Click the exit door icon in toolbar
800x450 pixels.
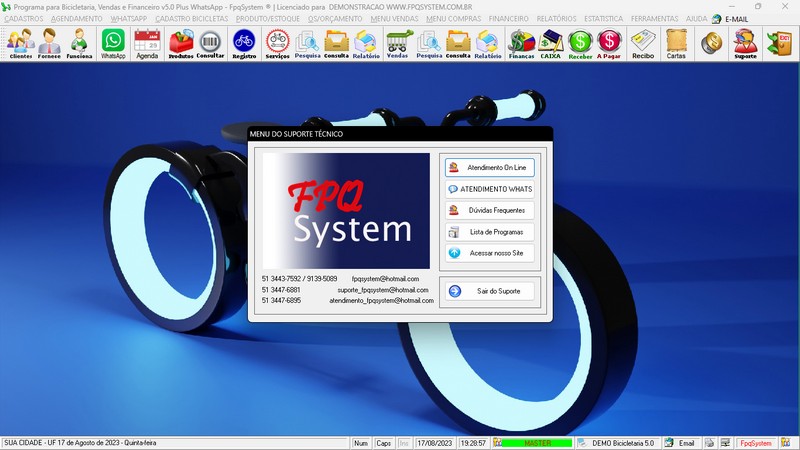click(779, 43)
